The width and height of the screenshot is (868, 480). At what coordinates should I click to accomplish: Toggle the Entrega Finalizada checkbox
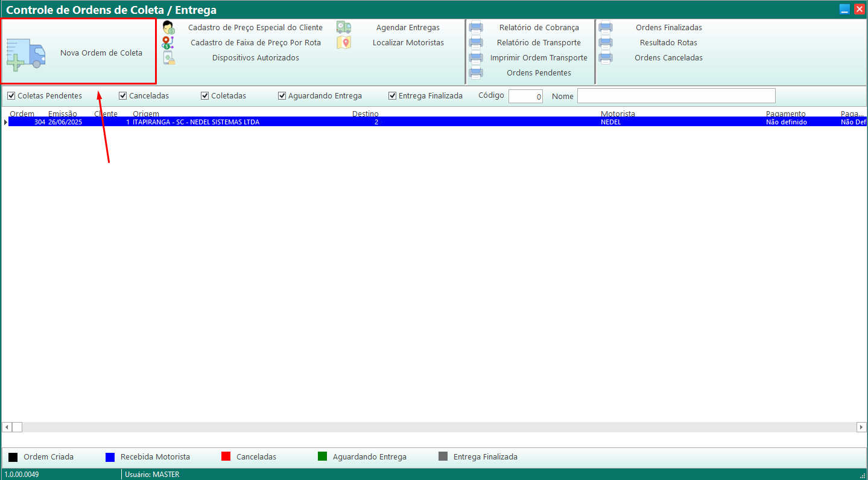tap(393, 96)
